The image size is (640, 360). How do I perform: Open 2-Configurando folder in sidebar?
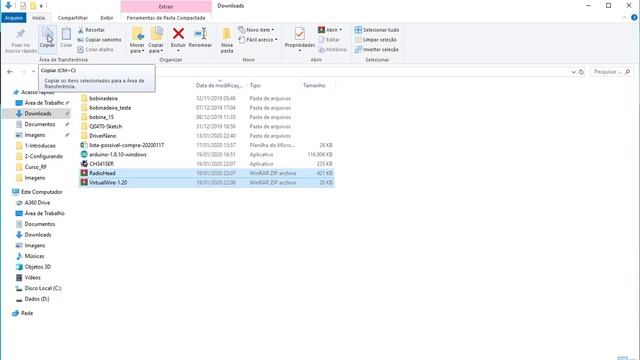43,156
